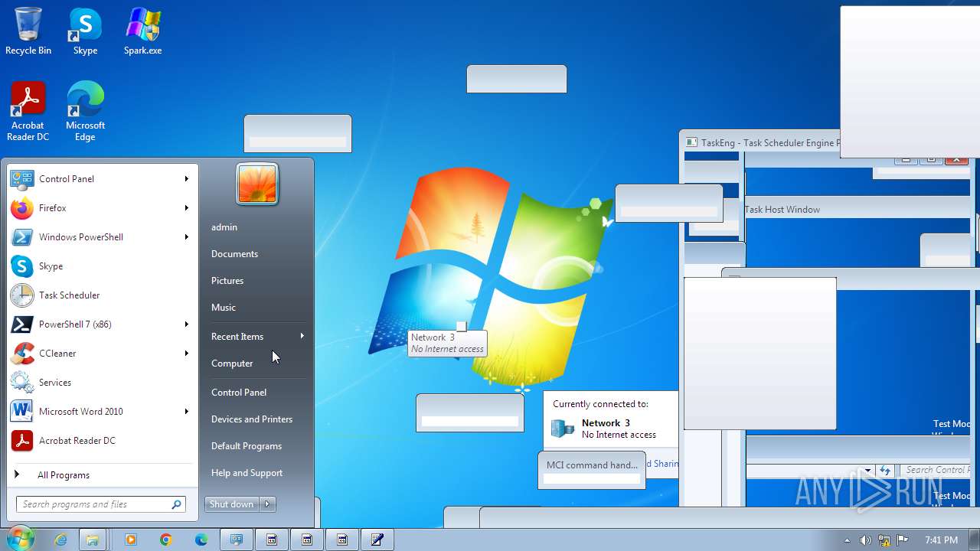Open the admin personal folder

coord(224,227)
